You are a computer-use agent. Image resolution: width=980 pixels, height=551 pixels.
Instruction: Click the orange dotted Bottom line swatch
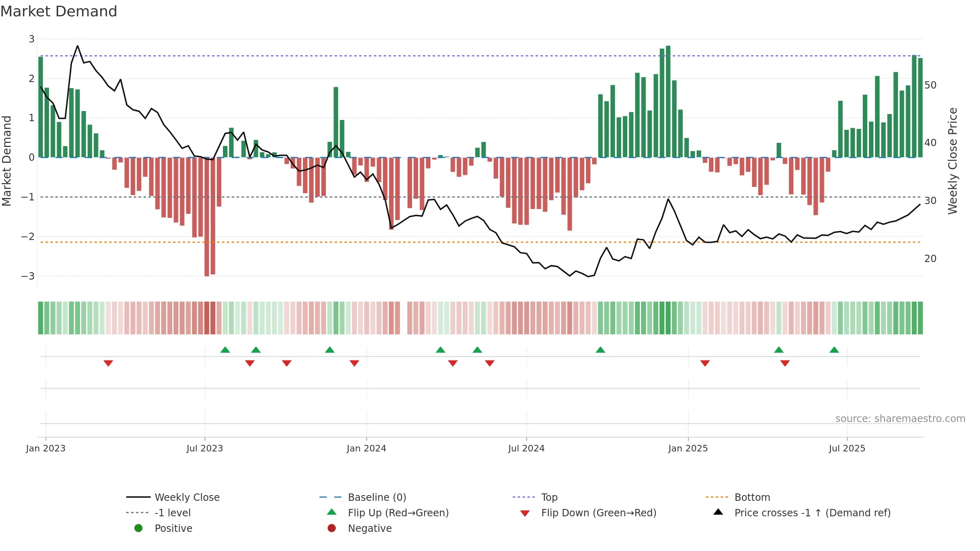pyautogui.click(x=717, y=497)
